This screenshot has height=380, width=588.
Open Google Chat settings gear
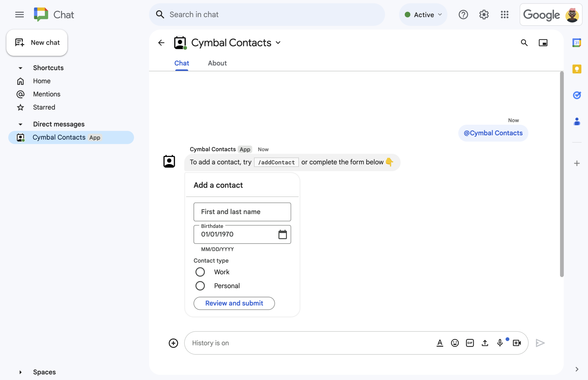pos(484,14)
